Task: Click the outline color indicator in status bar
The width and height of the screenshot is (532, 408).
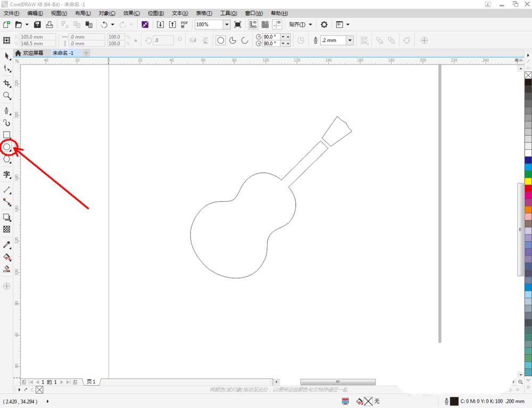Action: click(454, 401)
